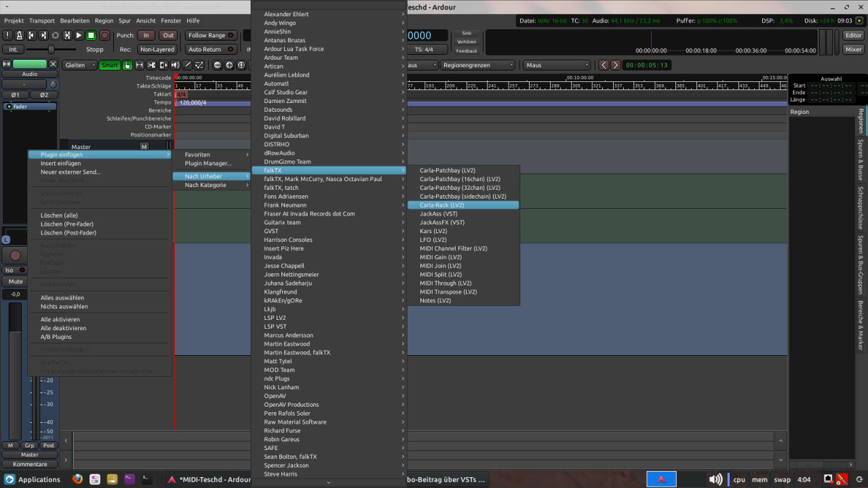This screenshot has height=488, width=868.
Task: Select the stretch/timefx tool
Action: pos(163,65)
